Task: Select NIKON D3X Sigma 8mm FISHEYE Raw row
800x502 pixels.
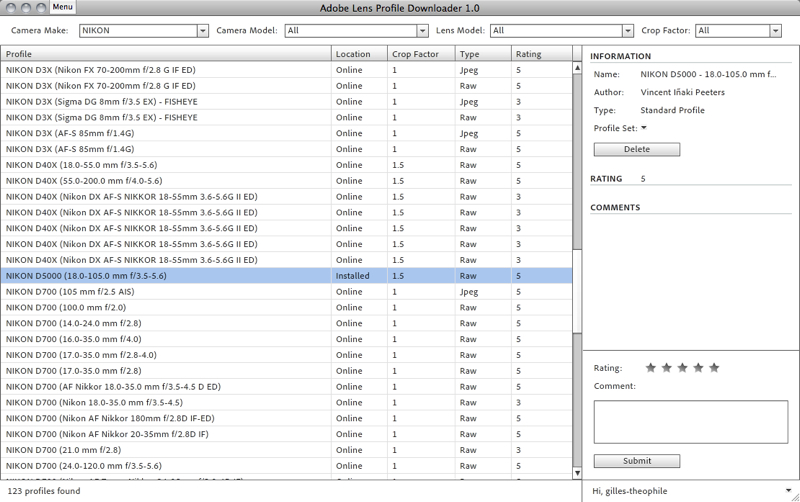Action: click(286, 117)
